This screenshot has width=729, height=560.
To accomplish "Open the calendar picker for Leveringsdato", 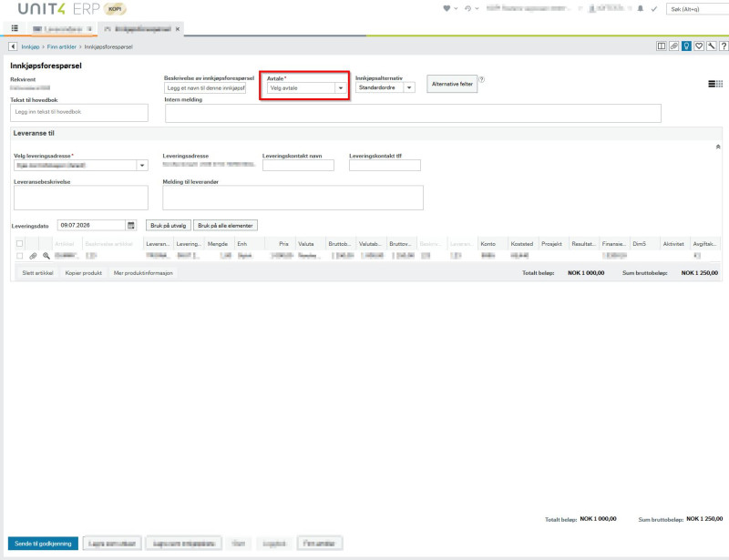I will [131, 226].
